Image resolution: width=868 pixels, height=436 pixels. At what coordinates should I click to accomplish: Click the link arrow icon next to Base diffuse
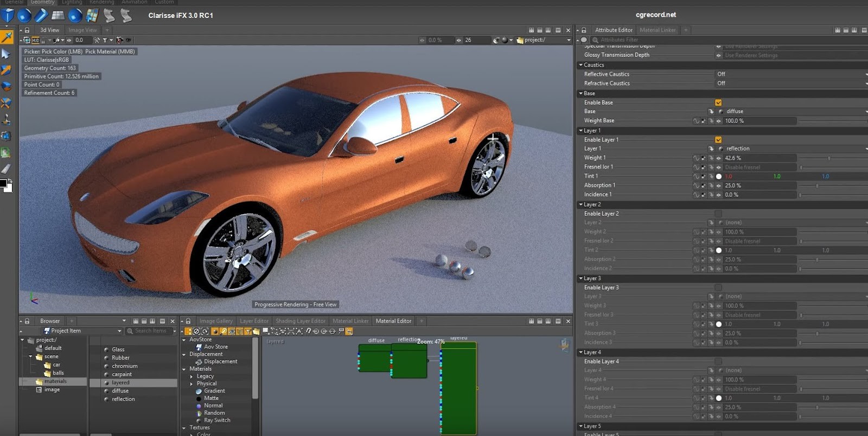tap(711, 111)
